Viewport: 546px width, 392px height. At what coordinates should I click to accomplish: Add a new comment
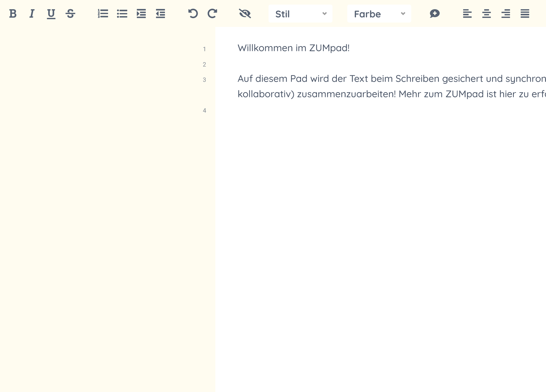(435, 14)
